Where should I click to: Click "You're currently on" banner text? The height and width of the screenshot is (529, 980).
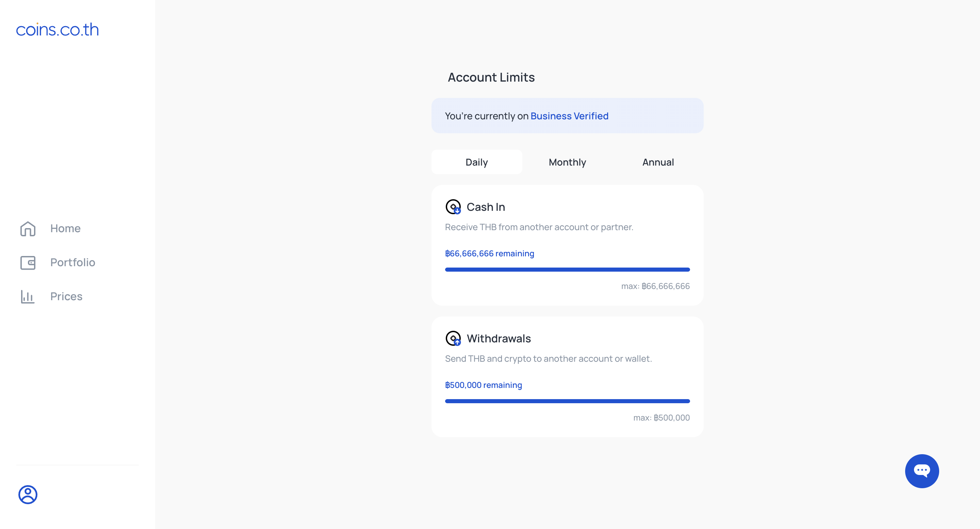[x=487, y=116]
